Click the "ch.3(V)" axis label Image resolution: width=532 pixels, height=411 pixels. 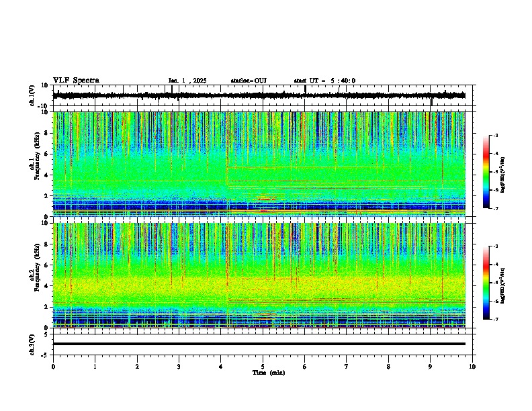coord(32,345)
